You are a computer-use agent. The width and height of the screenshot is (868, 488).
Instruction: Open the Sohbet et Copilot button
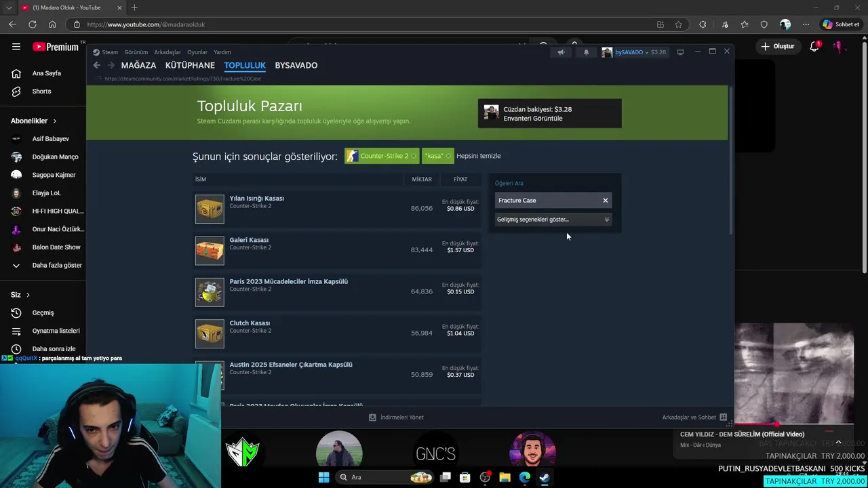coord(842,24)
